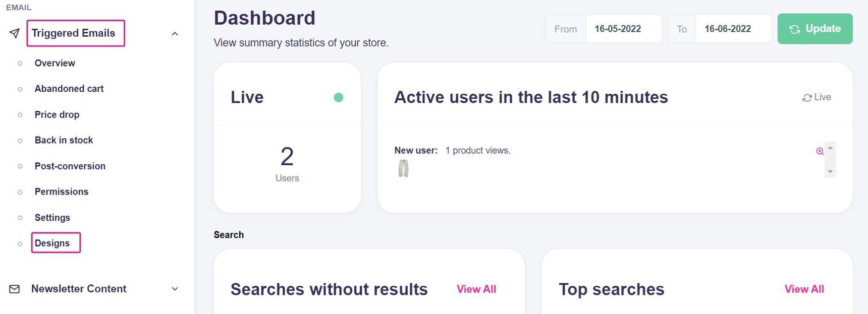
Task: Click the Newsletter Content envelope icon
Action: (15, 289)
